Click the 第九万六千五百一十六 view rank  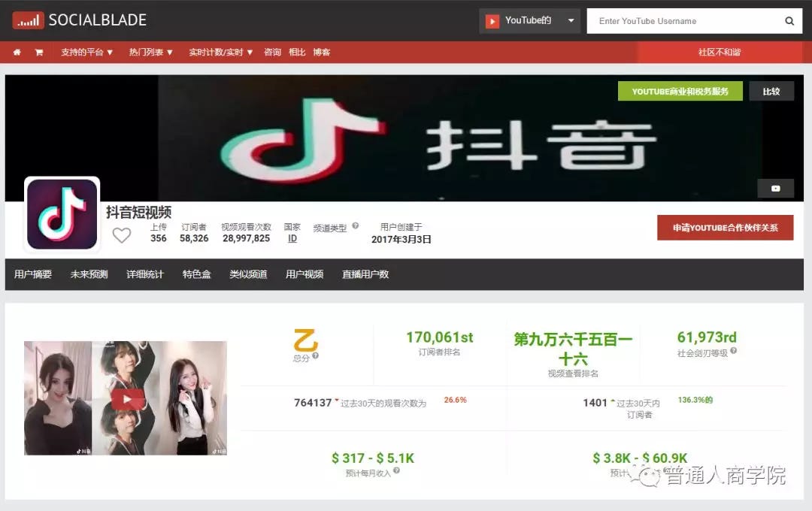click(x=573, y=349)
